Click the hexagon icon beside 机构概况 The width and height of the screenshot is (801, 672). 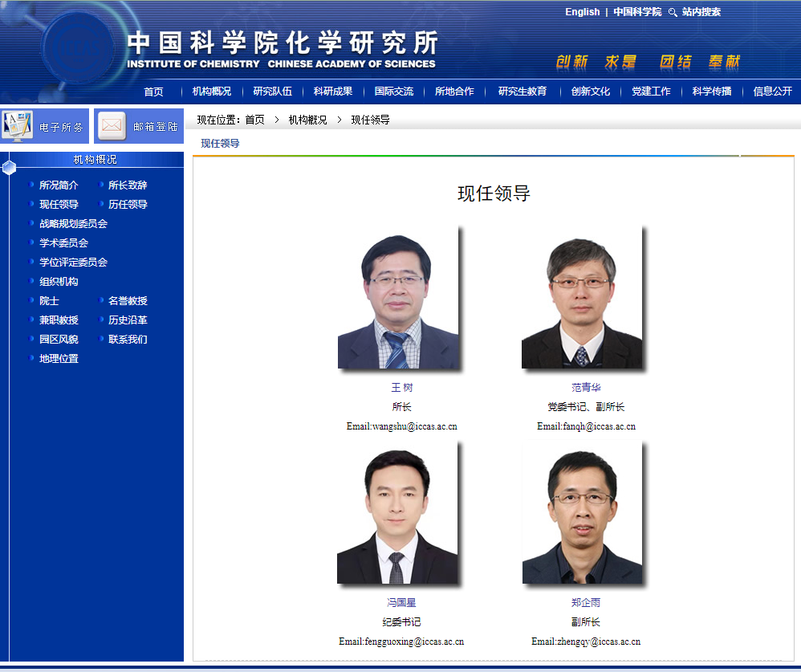9,167
